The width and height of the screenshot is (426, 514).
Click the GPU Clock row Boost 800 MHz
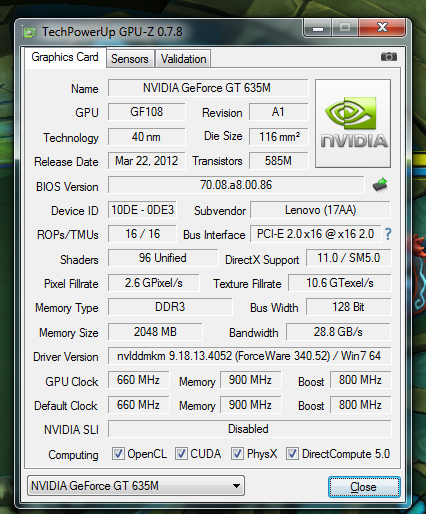(360, 380)
